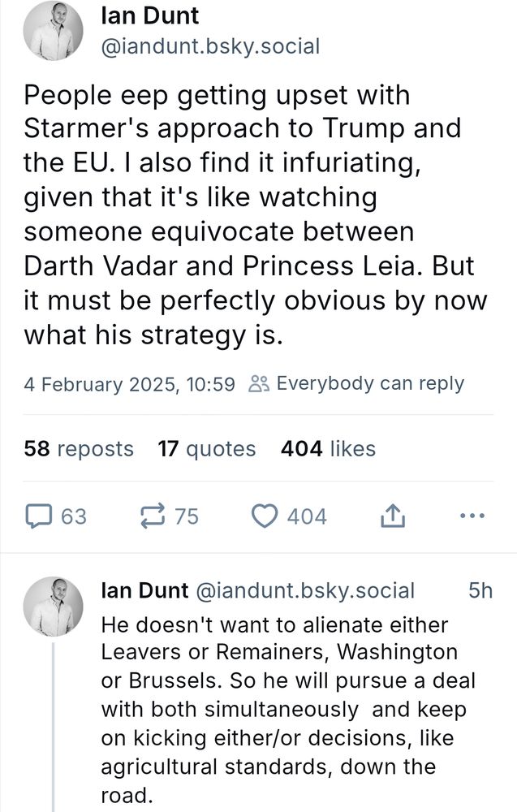This screenshot has width=517, height=812.
Task: Click the 5h timestamp on reply
Action: tap(480, 590)
